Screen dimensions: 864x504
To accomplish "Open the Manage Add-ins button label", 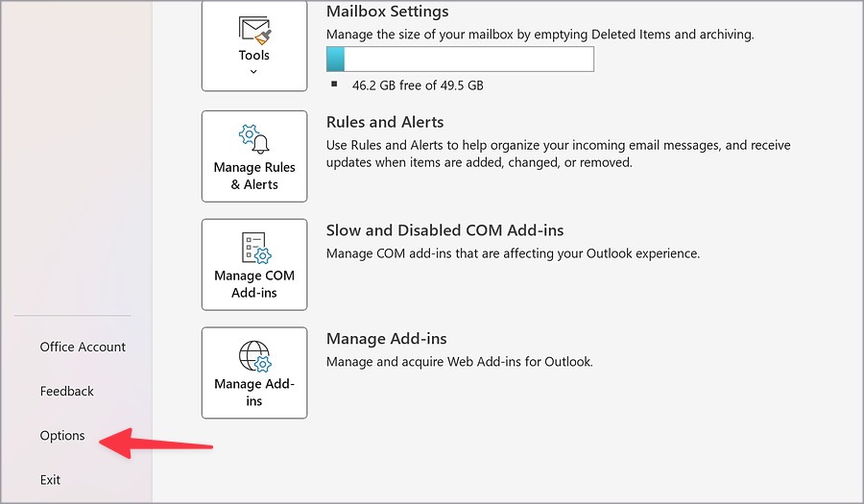I will tap(254, 393).
